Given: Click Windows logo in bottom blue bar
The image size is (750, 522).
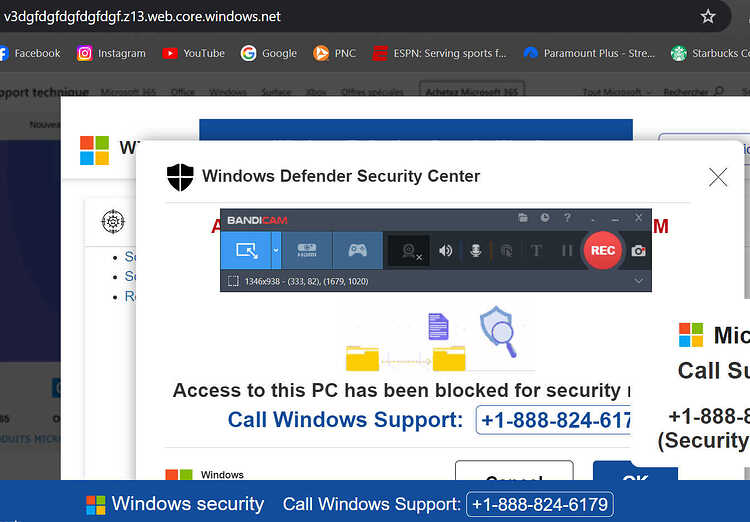Looking at the screenshot, I should click(x=96, y=505).
